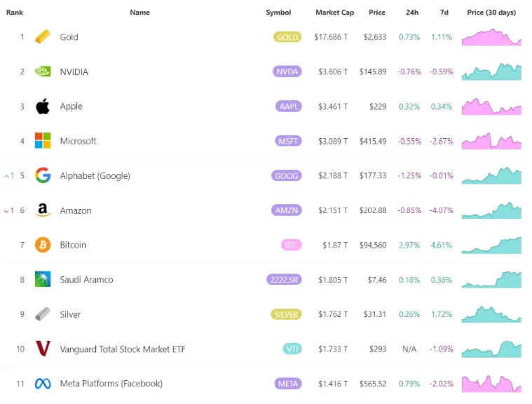Click the Google G logo icon
Image resolution: width=532 pixels, height=404 pixels.
pyautogui.click(x=43, y=175)
